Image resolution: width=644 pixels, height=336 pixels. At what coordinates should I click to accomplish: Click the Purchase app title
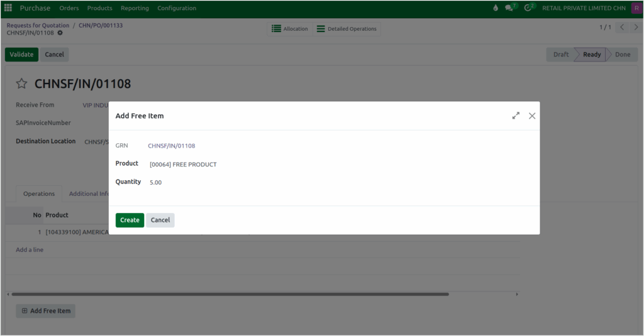click(35, 8)
